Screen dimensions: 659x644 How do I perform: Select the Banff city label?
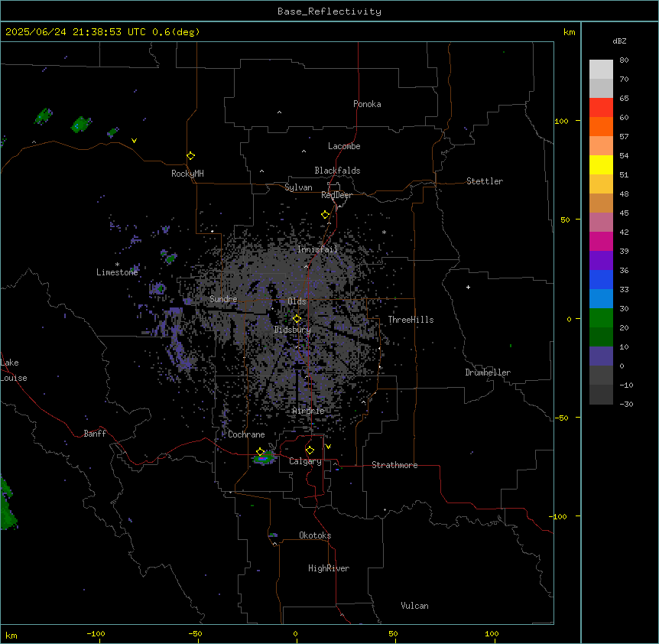[95, 434]
